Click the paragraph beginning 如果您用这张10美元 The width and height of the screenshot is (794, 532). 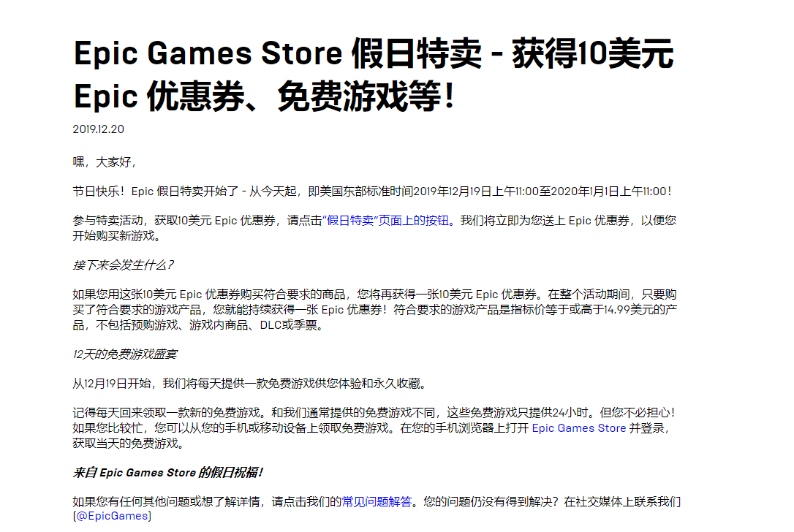[375, 310]
